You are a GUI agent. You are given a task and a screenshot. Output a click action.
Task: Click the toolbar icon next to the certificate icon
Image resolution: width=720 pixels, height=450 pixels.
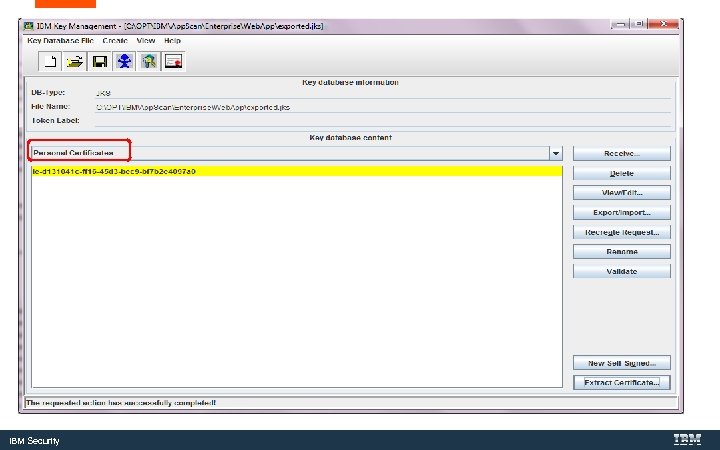[149, 61]
